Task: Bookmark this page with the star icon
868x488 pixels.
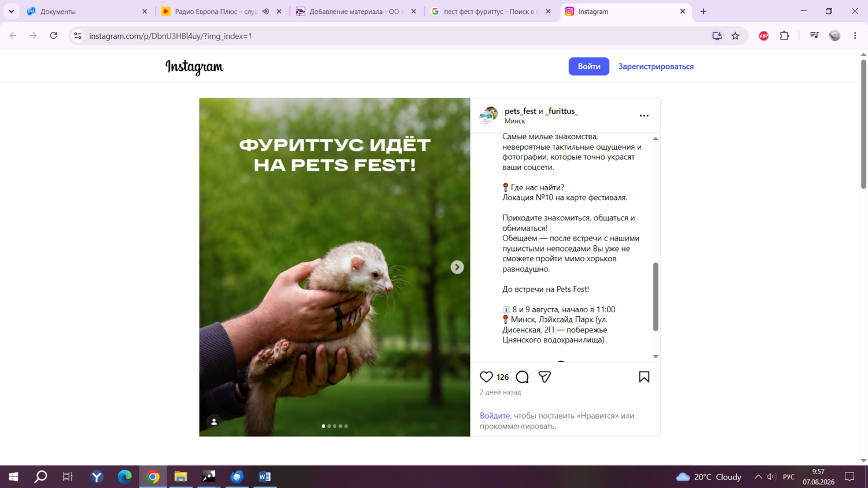Action: (x=735, y=36)
